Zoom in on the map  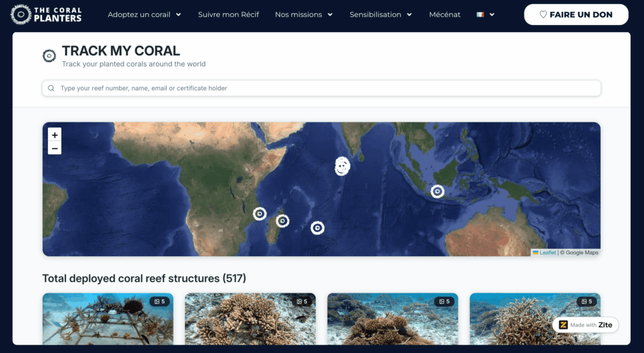(55, 135)
